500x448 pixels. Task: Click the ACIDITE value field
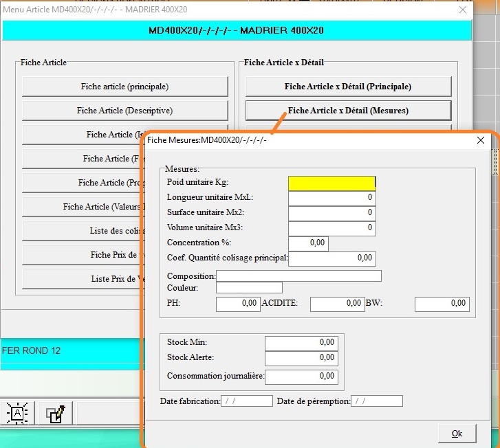(x=337, y=304)
